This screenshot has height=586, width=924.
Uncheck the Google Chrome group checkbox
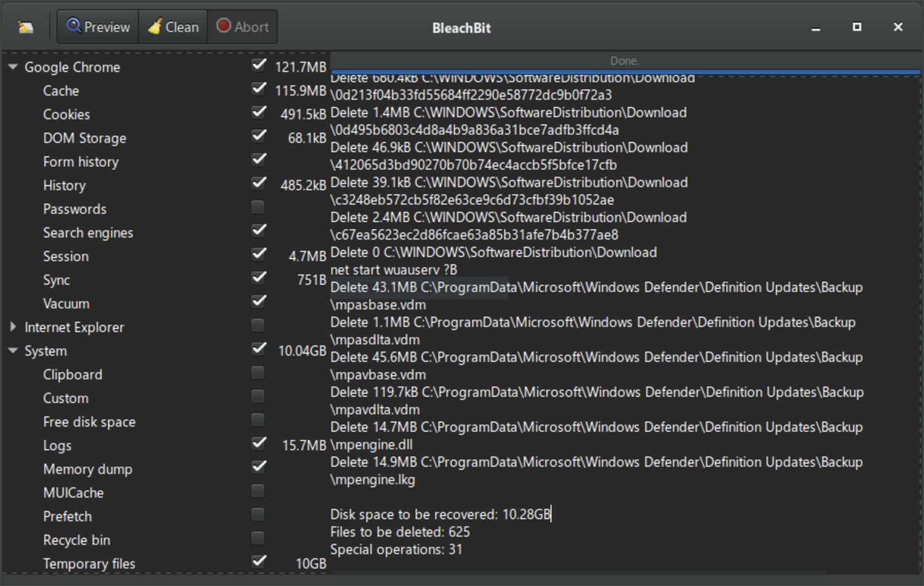point(259,65)
